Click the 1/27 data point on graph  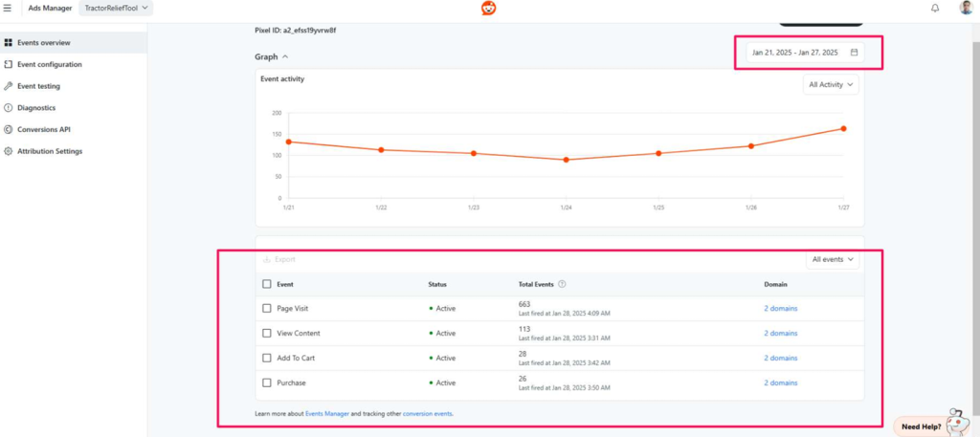(843, 128)
